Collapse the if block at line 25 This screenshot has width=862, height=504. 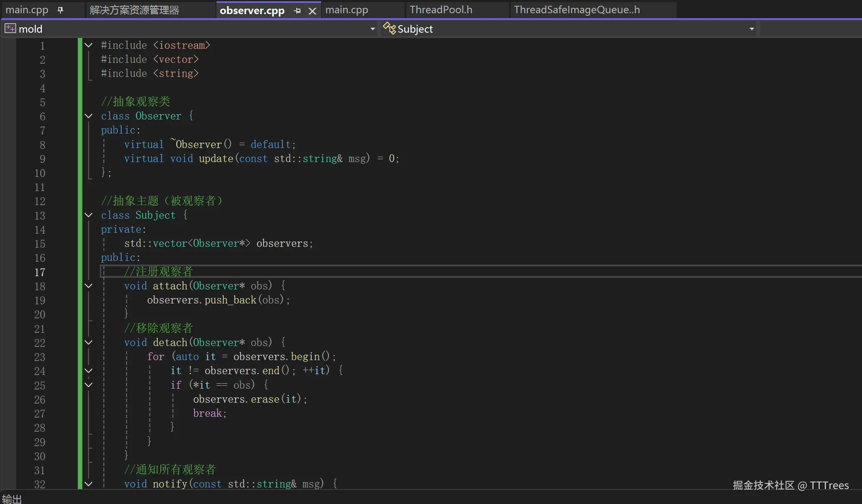tap(89, 385)
